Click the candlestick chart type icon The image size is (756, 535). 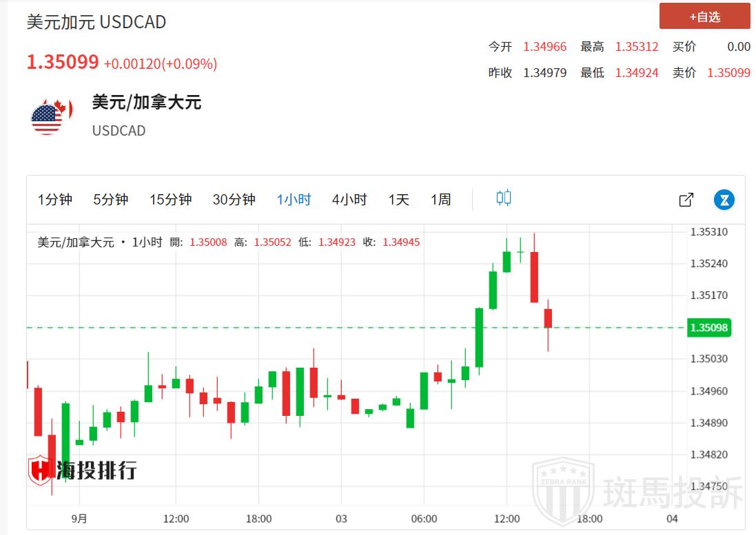(503, 199)
